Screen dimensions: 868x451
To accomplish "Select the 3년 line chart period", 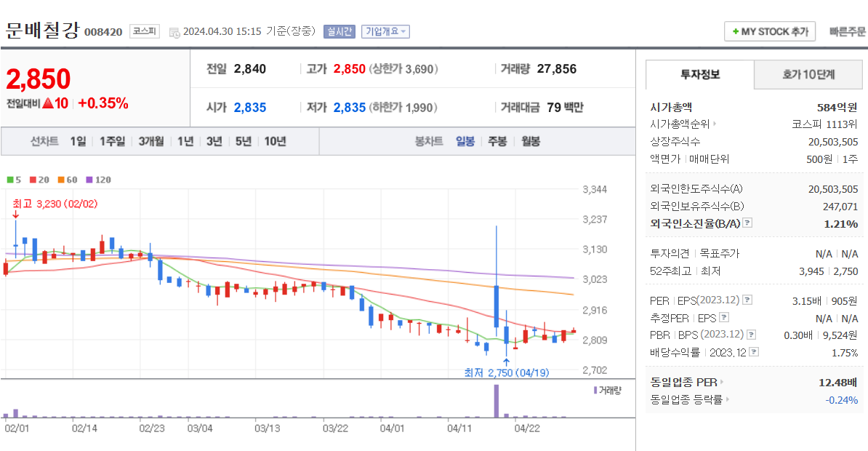I will (214, 141).
